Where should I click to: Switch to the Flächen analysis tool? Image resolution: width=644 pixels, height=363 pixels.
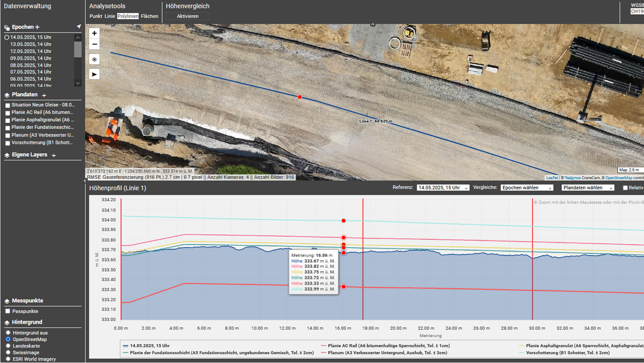pos(149,16)
